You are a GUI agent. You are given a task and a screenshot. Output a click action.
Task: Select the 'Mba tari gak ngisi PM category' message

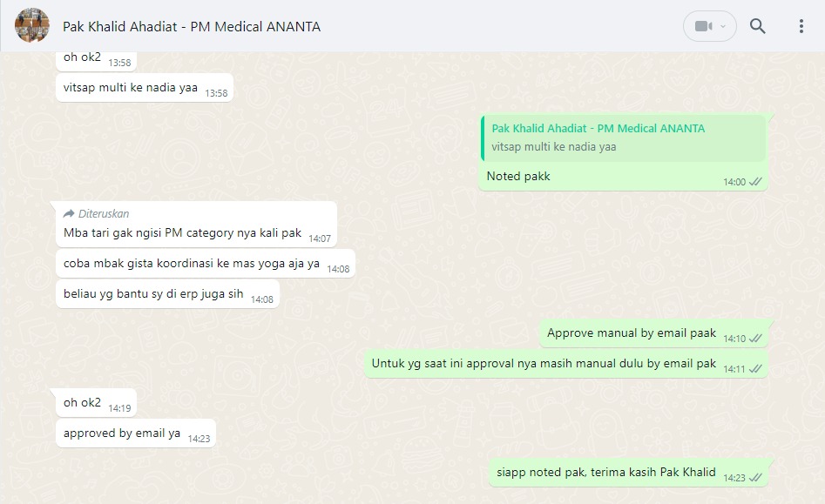196,225
